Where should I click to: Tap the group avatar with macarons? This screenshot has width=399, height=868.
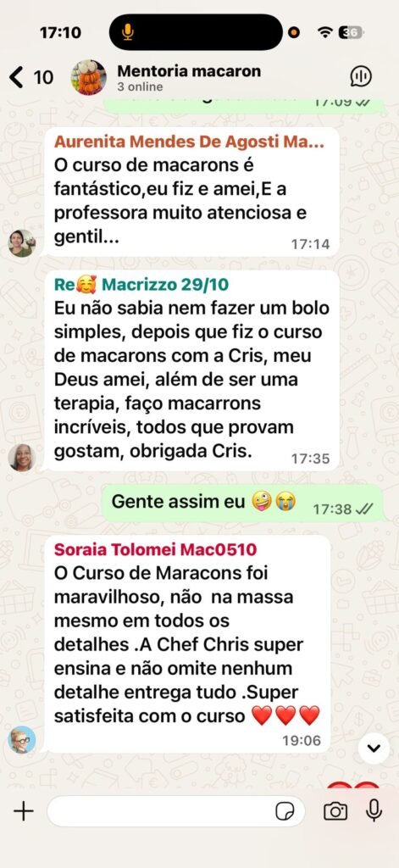coord(89,77)
